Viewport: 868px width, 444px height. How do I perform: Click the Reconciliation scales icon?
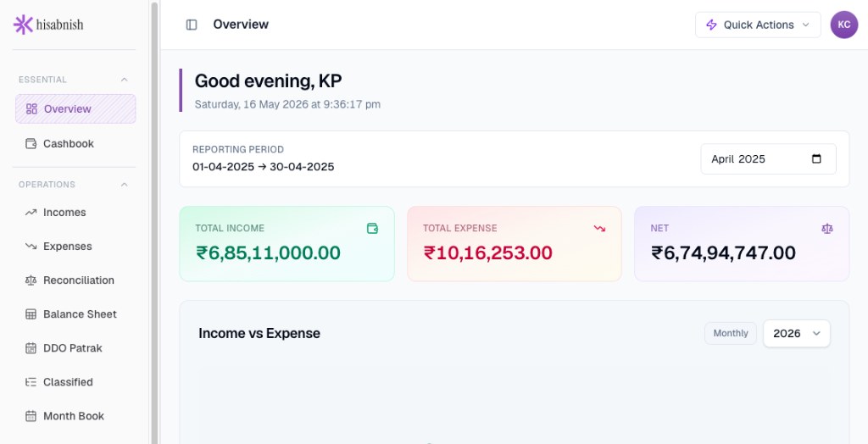(31, 280)
